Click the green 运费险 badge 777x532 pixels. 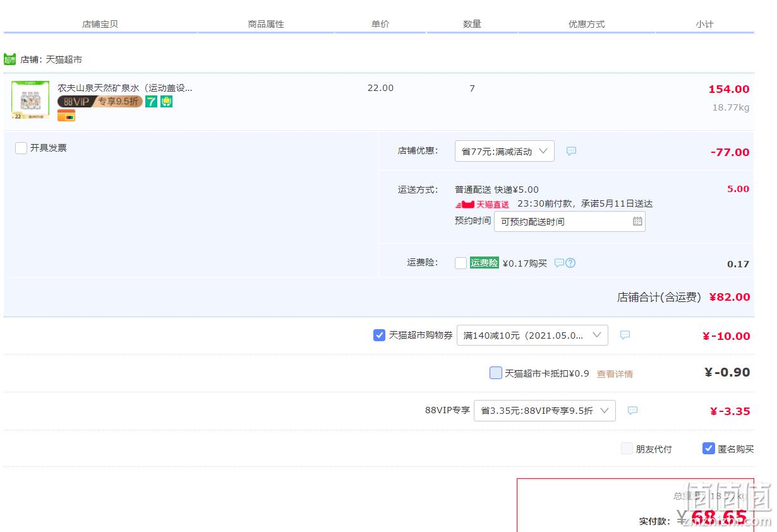tap(485, 263)
